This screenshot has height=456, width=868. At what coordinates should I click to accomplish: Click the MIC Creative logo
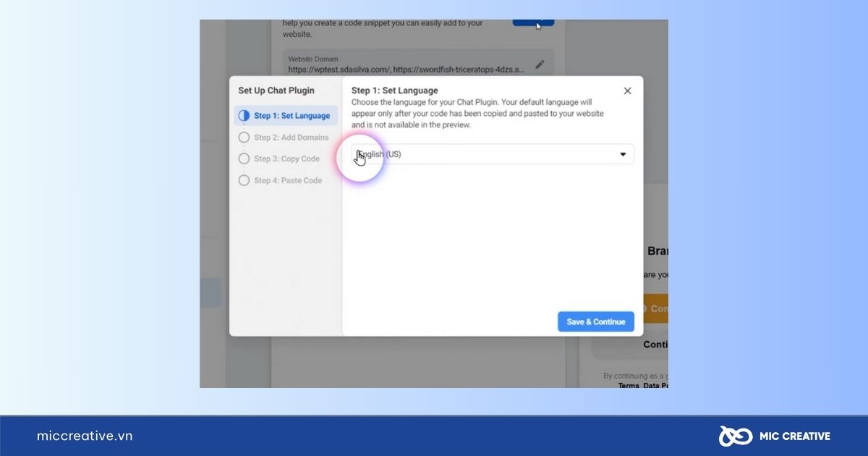pos(774,436)
